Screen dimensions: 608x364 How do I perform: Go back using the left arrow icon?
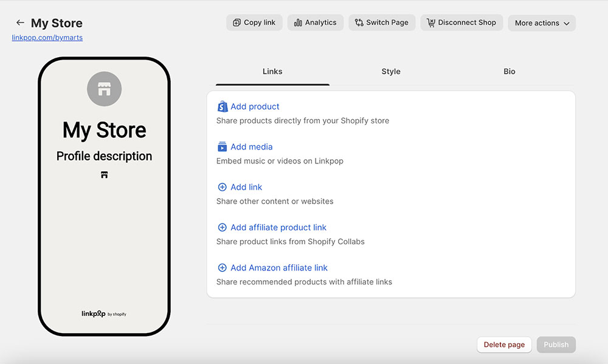pyautogui.click(x=20, y=23)
